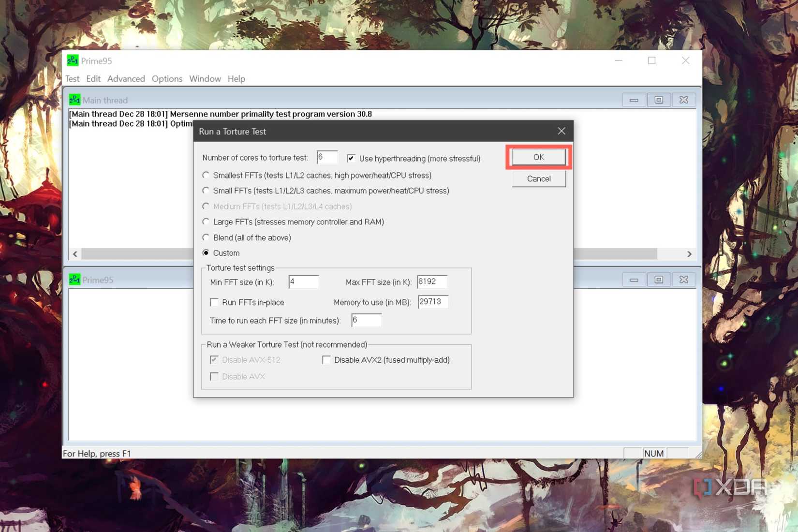The height and width of the screenshot is (532, 798).
Task: Click the NUM indicator in status bar
Action: [654, 453]
